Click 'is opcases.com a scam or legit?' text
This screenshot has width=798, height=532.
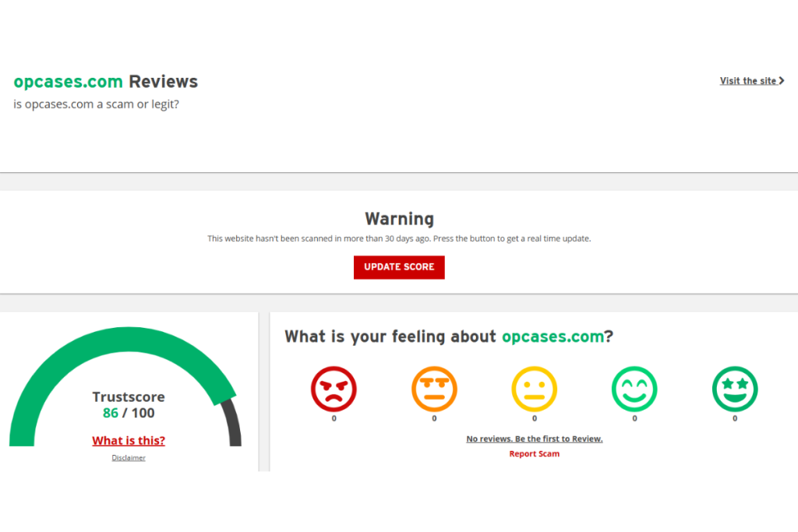[96, 104]
